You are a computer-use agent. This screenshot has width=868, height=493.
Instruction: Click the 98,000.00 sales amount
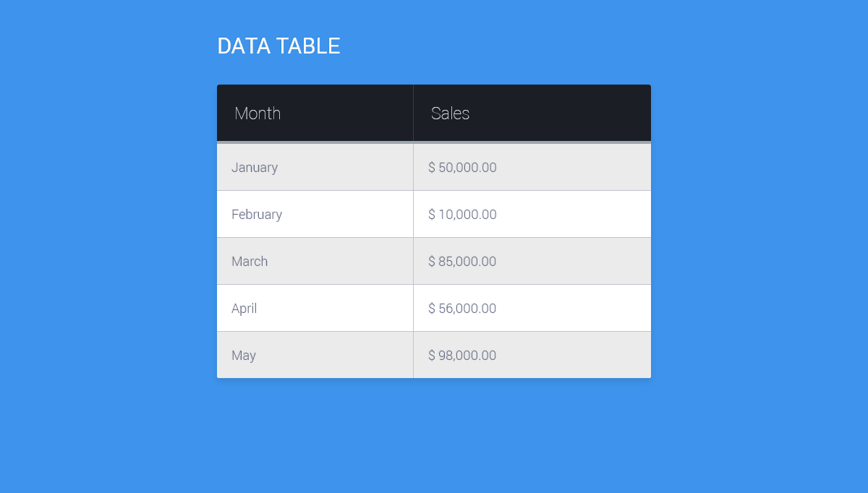coord(467,356)
